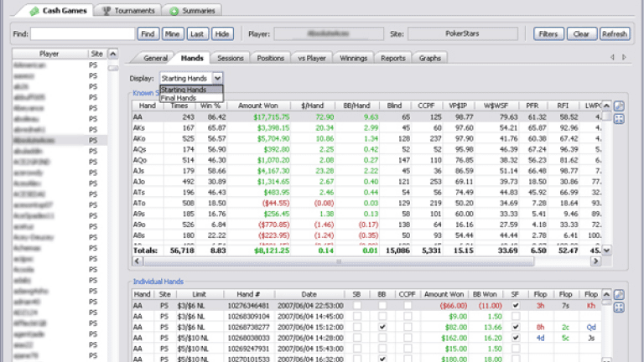Click the Find text field
The image size is (644, 362).
82,34
